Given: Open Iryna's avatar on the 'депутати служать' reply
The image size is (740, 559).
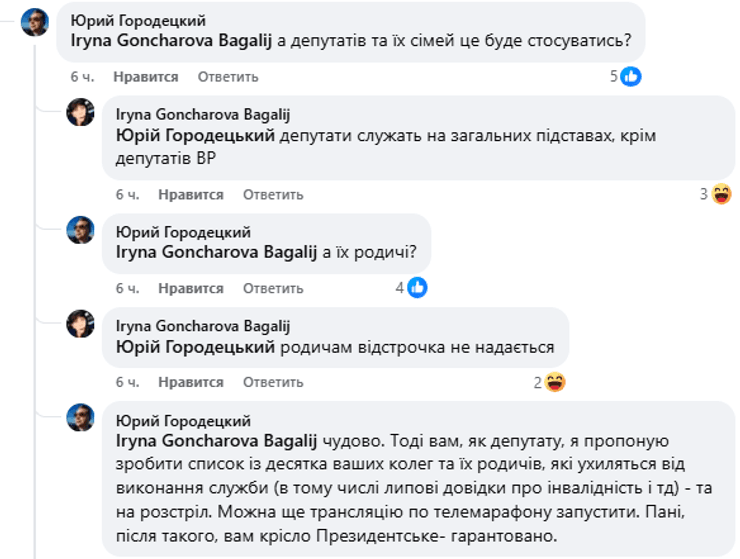Looking at the screenshot, I should [81, 113].
